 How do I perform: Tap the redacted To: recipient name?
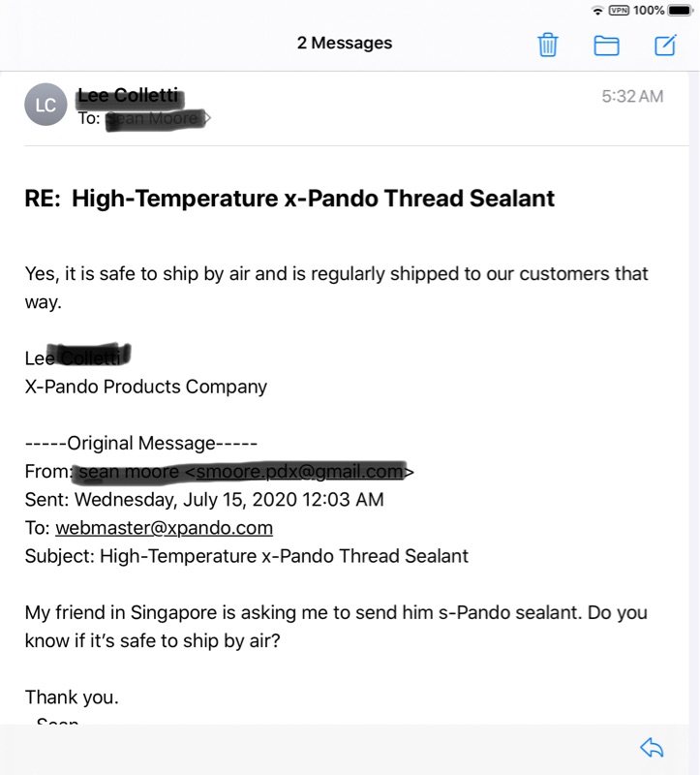(157, 118)
